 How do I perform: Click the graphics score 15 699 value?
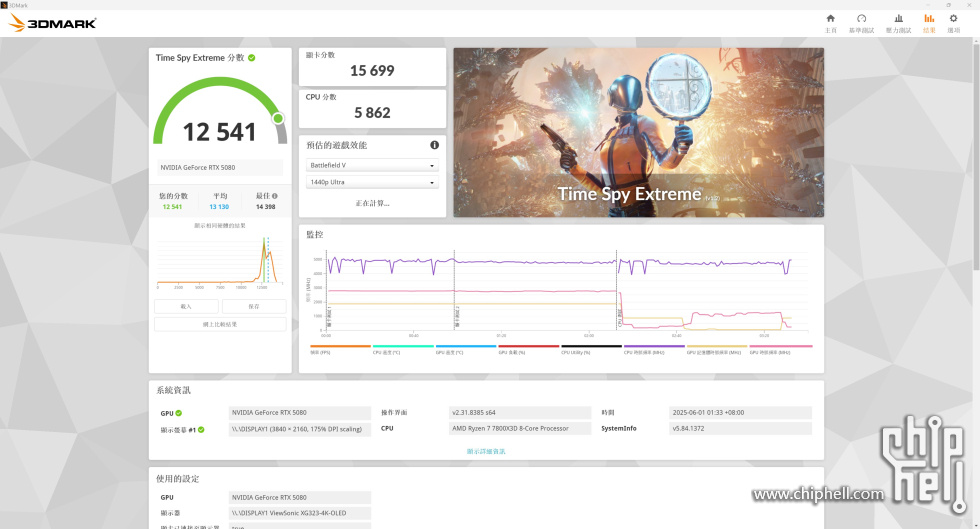point(372,71)
